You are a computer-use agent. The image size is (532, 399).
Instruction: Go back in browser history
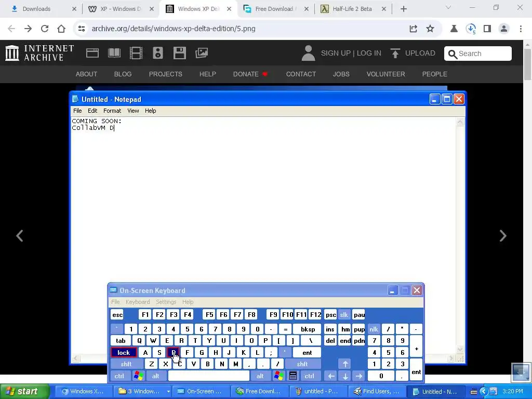point(11,29)
